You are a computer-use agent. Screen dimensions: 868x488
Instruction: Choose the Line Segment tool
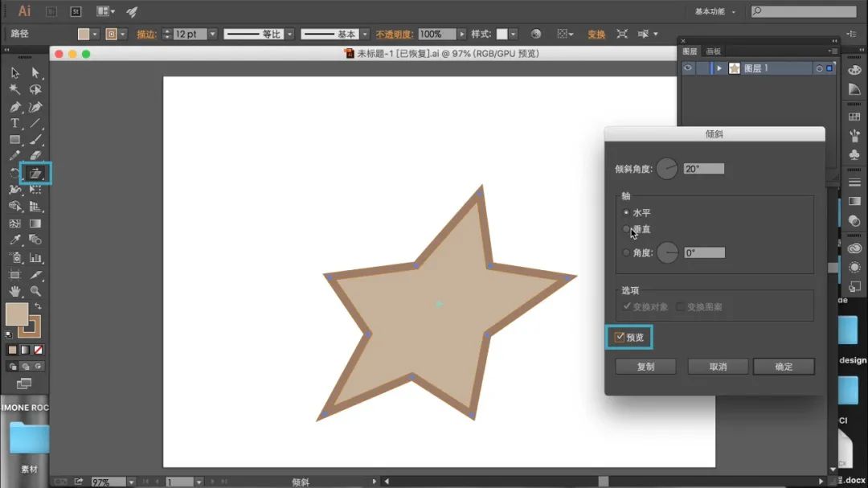click(x=35, y=123)
